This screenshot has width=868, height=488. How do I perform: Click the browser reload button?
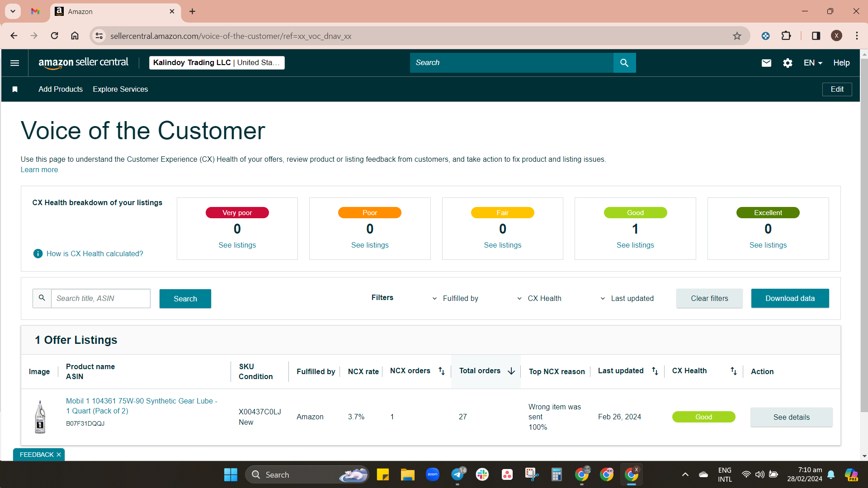[x=54, y=36]
